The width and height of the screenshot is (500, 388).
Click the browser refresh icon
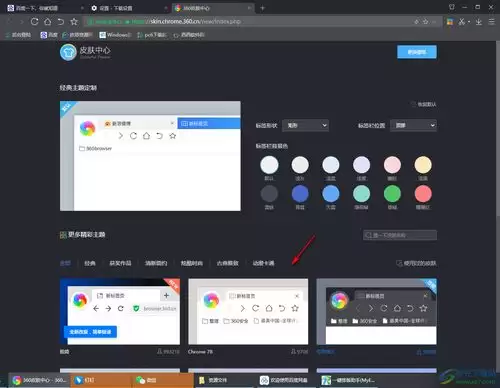coord(34,22)
